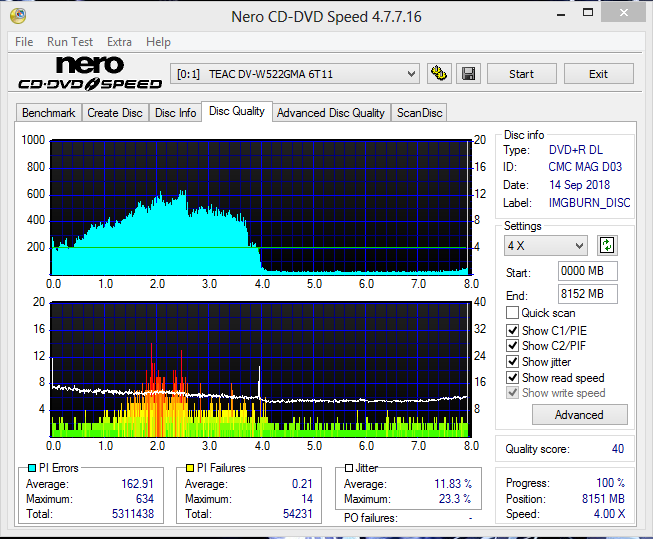Close the Nero CD-DVD Speed window
Screen dimensions: 653x539
[623, 12]
